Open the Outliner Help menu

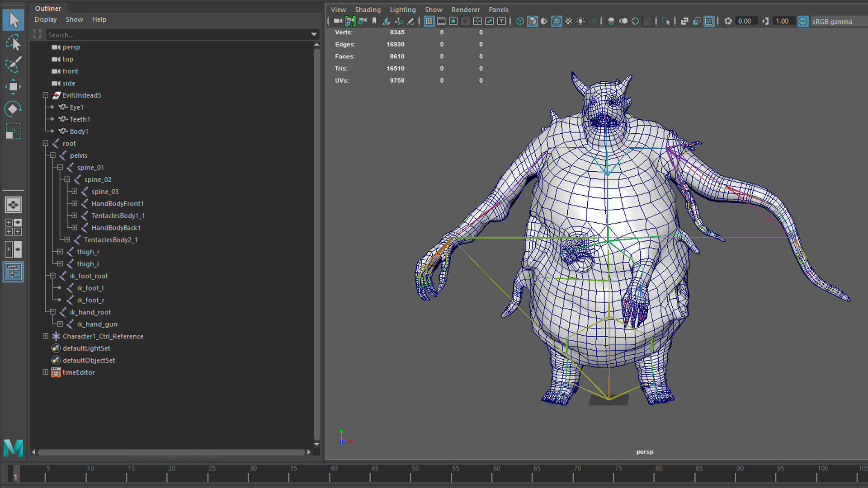99,19
